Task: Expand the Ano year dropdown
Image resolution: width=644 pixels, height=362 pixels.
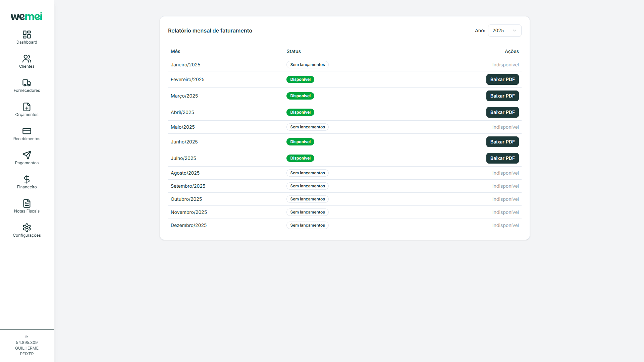Action: click(x=504, y=31)
